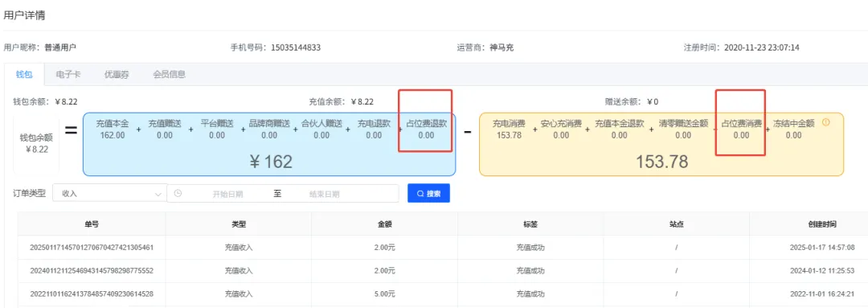868x308 pixels.
Task: Click the 钱包余额 ¥8.22 card on the left
Action: point(36,143)
